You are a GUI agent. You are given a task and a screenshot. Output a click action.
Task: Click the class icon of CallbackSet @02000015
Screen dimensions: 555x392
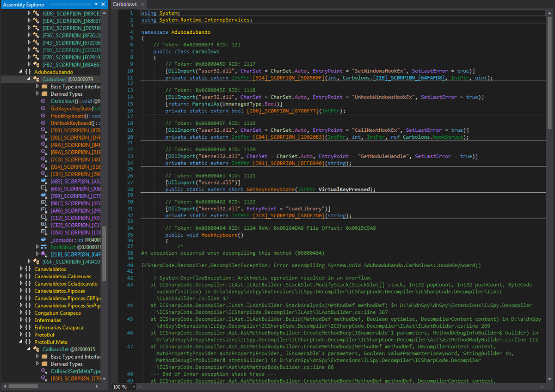pyautogui.click(x=36, y=349)
